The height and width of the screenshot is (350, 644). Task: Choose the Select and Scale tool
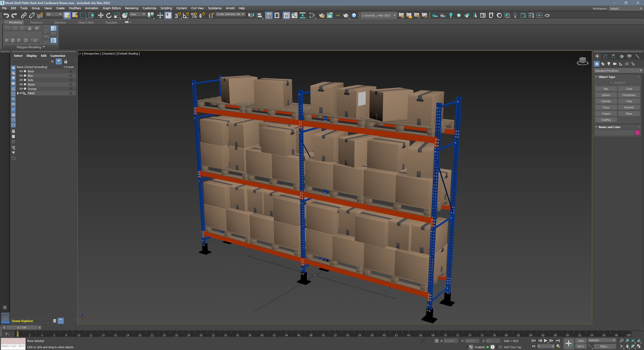coord(117,15)
